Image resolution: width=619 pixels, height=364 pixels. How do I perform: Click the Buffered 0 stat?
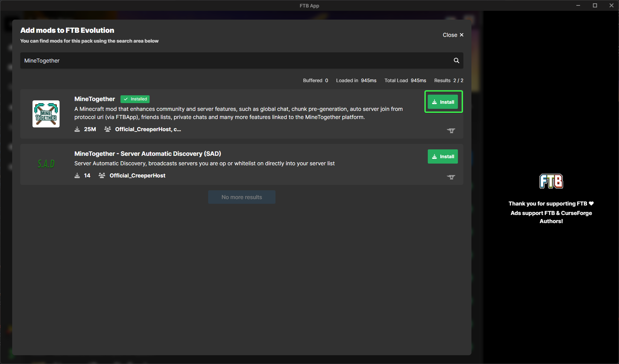click(x=315, y=80)
